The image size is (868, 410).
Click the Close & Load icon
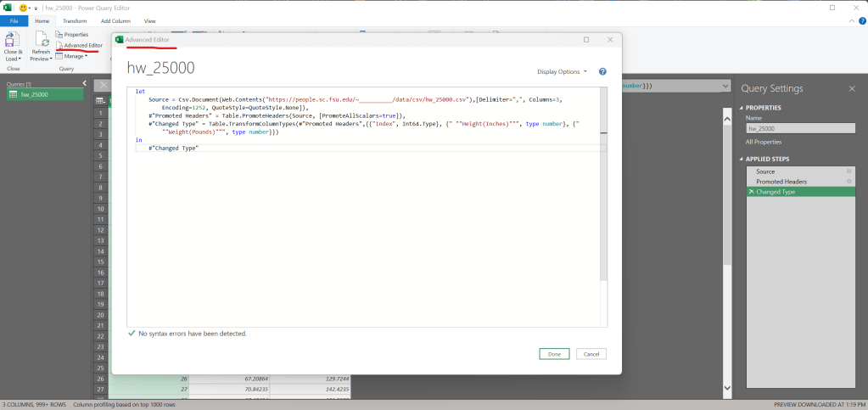(x=13, y=40)
